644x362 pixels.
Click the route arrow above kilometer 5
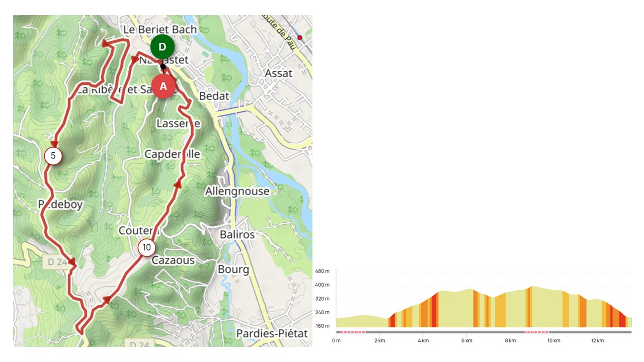[54, 144]
